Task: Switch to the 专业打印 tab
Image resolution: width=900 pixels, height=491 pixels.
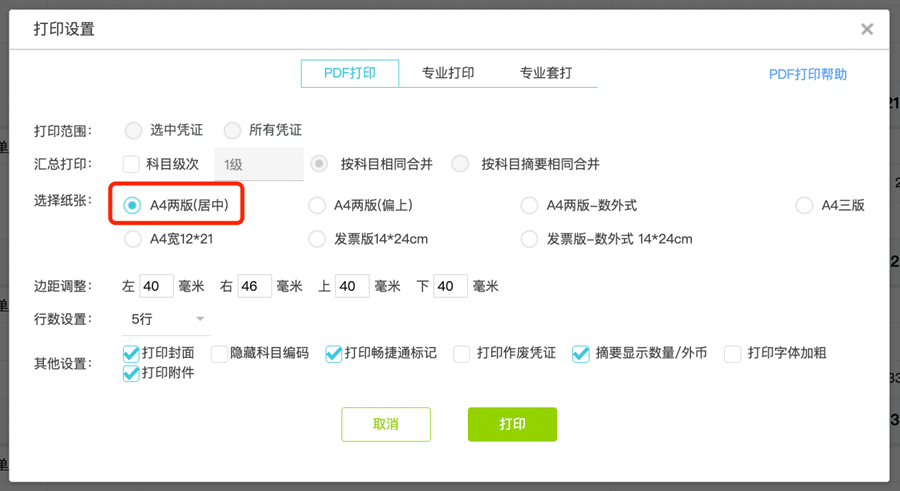Action: (x=448, y=73)
